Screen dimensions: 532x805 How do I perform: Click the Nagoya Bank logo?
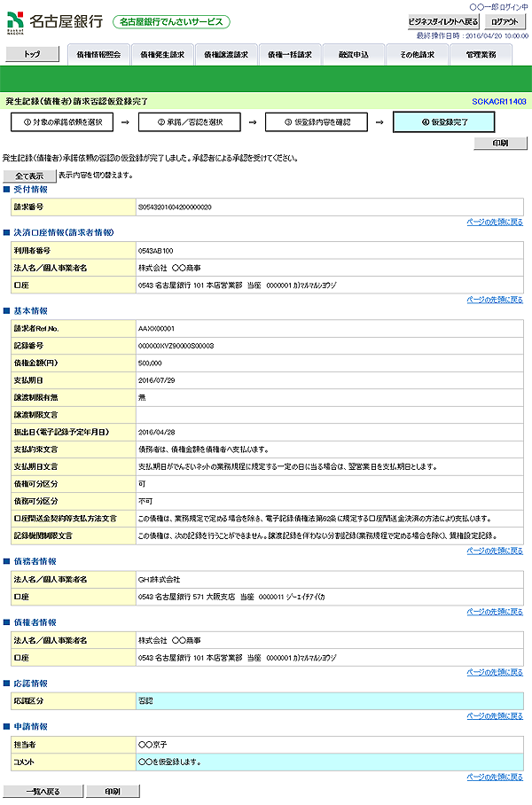(x=55, y=21)
